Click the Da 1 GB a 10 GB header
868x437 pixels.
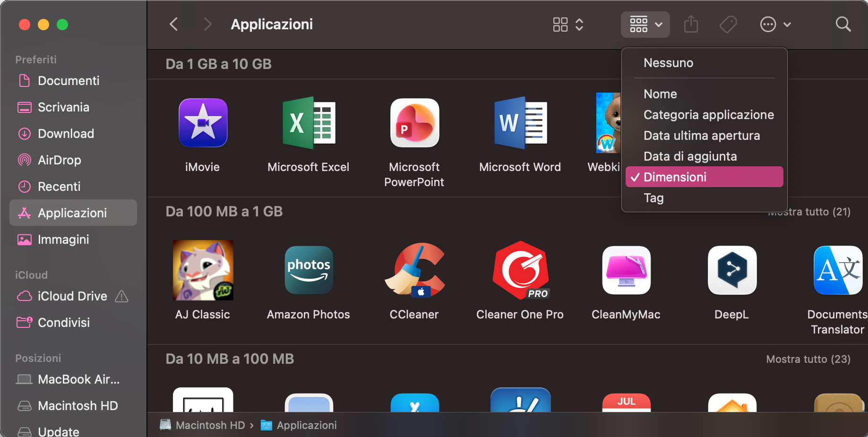(218, 64)
